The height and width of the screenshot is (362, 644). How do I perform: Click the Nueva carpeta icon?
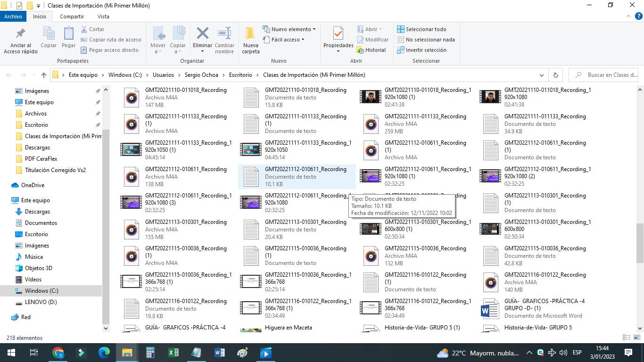[x=250, y=34]
